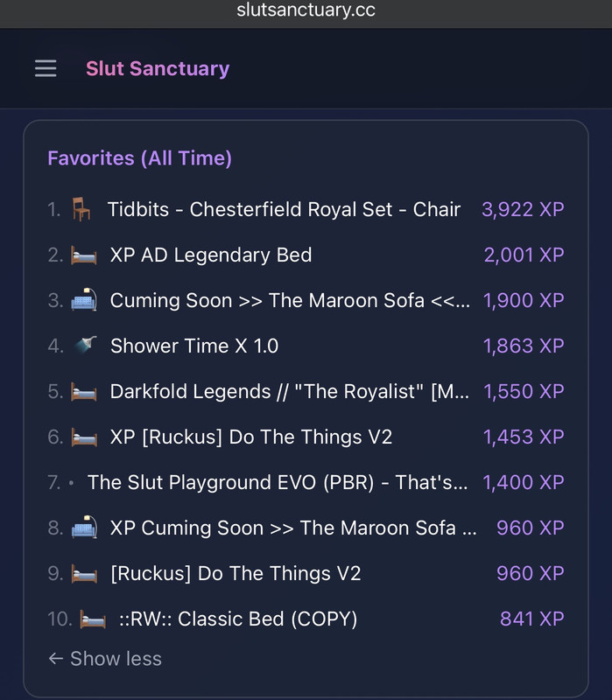This screenshot has width=612, height=700.
Task: Click the bed icon next to ::RW:: Classic Bed
Action: click(x=93, y=619)
